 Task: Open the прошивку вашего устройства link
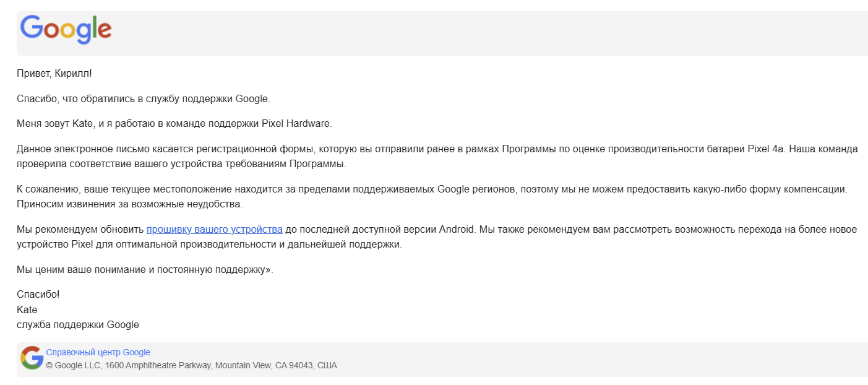(214, 230)
